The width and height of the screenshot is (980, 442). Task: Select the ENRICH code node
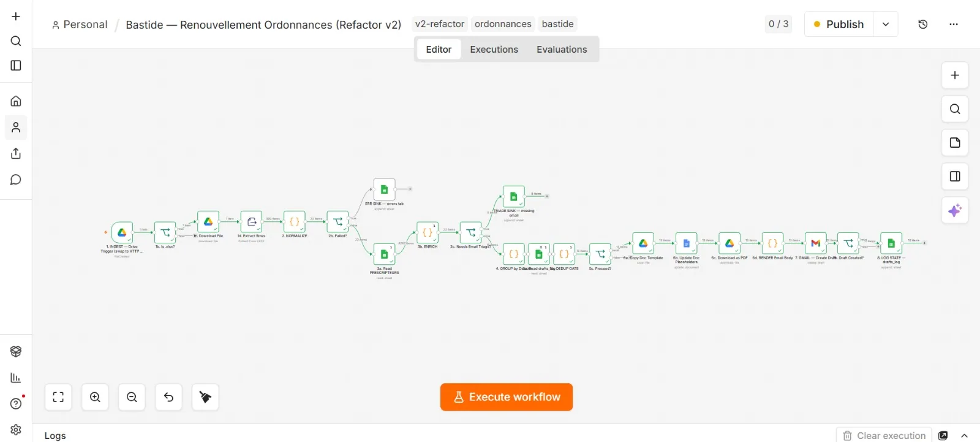(428, 232)
